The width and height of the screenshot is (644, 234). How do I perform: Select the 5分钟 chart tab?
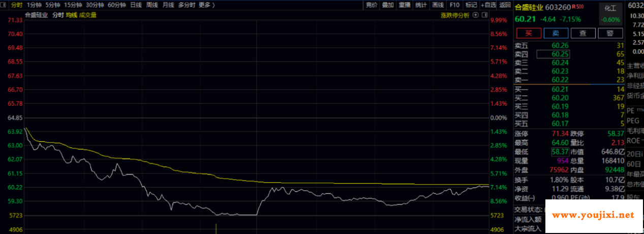pyautogui.click(x=52, y=5)
